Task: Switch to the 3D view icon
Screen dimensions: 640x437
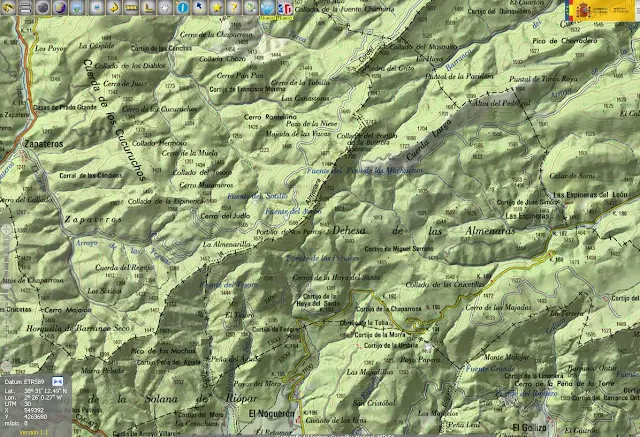Action: [285, 9]
